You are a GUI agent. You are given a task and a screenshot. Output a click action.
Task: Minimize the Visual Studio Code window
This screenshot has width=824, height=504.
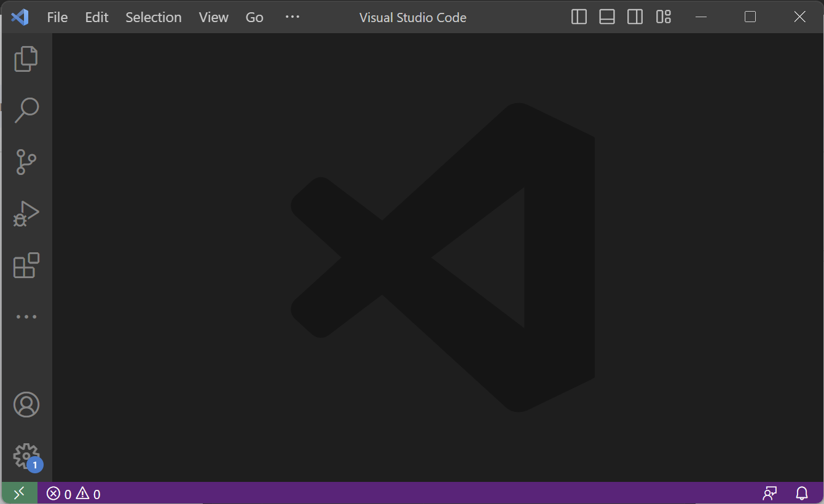pos(700,17)
